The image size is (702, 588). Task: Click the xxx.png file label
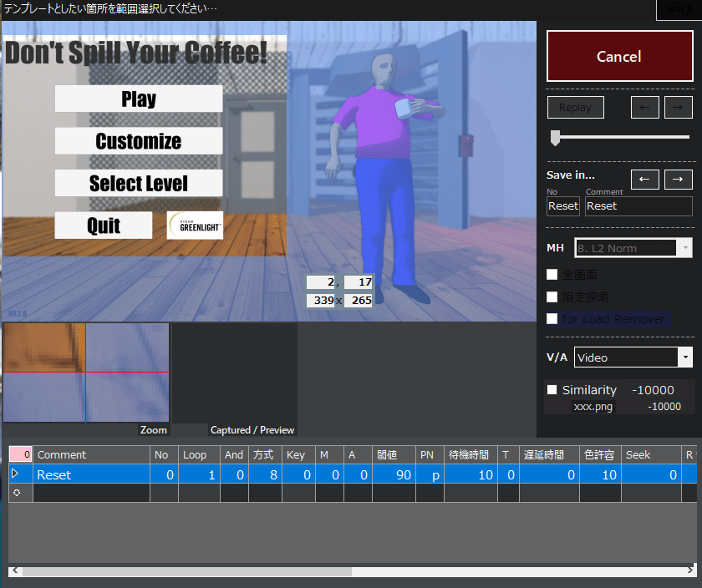click(x=593, y=406)
